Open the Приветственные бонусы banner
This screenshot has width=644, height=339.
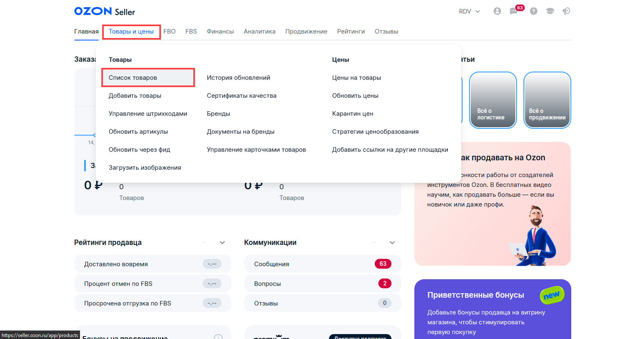493,309
